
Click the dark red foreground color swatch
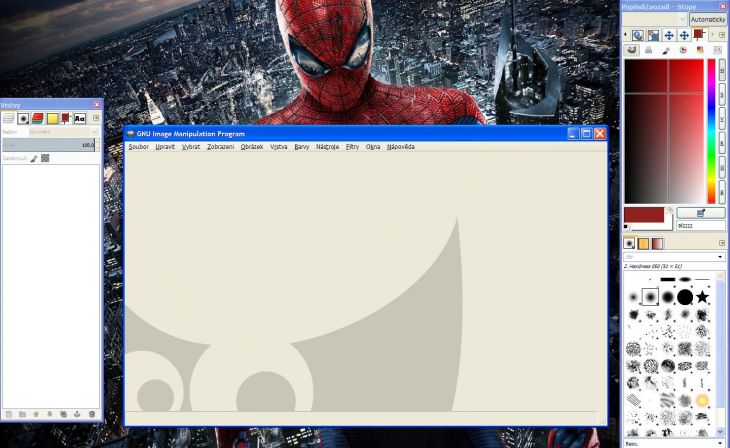(644, 215)
